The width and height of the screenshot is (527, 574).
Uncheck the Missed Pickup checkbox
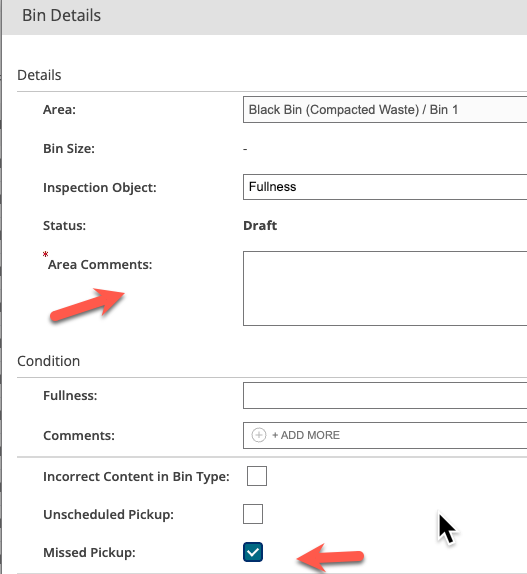pos(253,552)
